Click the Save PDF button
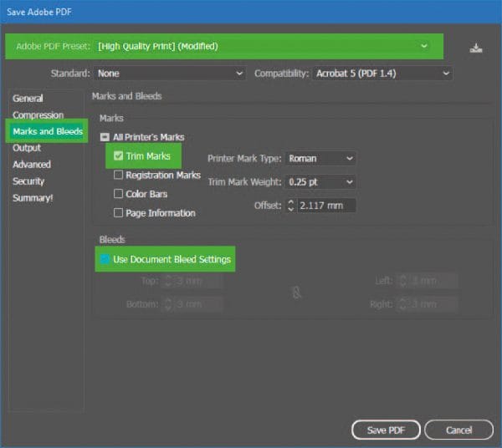Image resolution: width=502 pixels, height=448 pixels. click(x=386, y=430)
